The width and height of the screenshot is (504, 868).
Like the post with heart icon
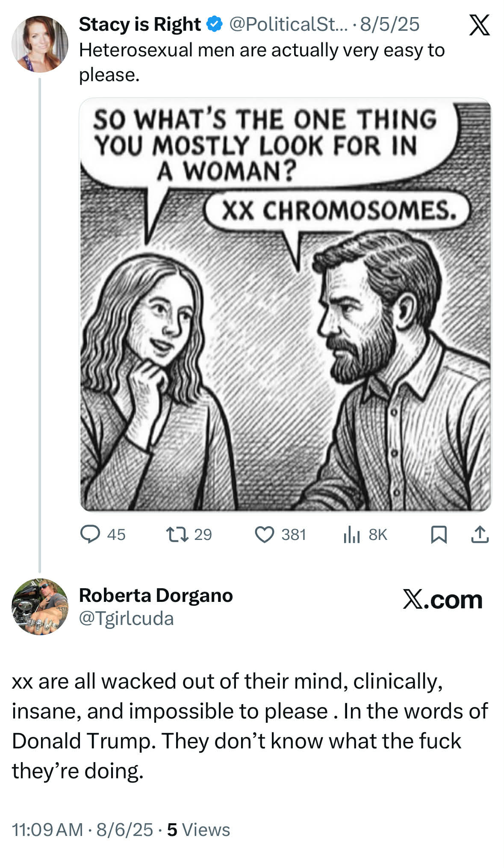tap(265, 534)
